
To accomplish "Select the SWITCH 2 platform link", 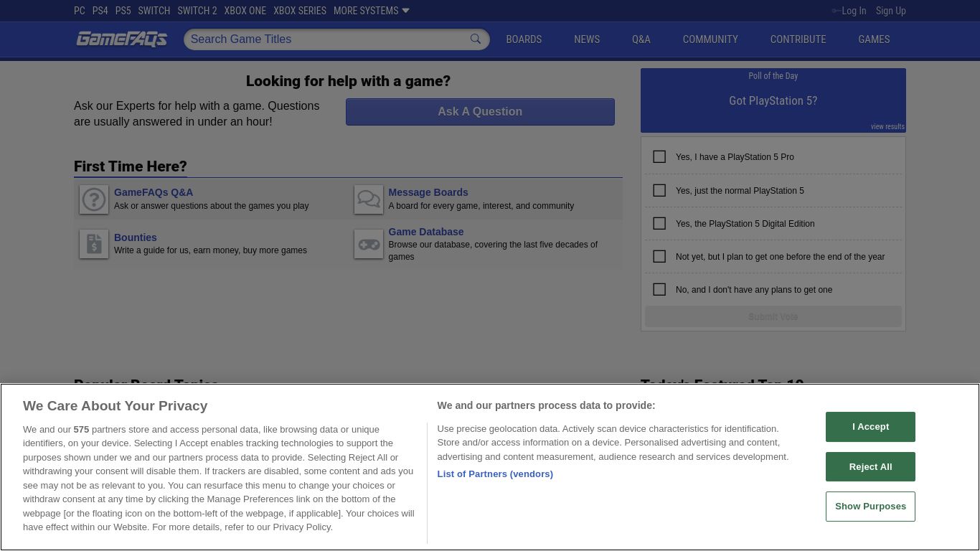I will tap(197, 11).
